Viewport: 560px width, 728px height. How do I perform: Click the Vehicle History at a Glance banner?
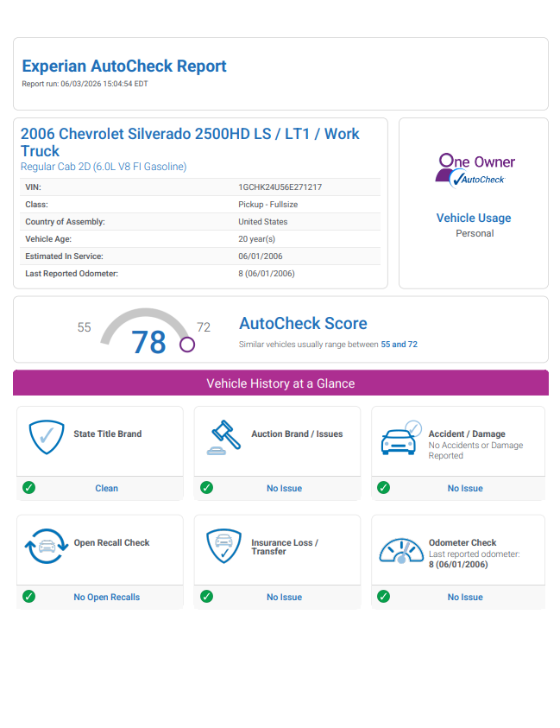click(x=280, y=383)
